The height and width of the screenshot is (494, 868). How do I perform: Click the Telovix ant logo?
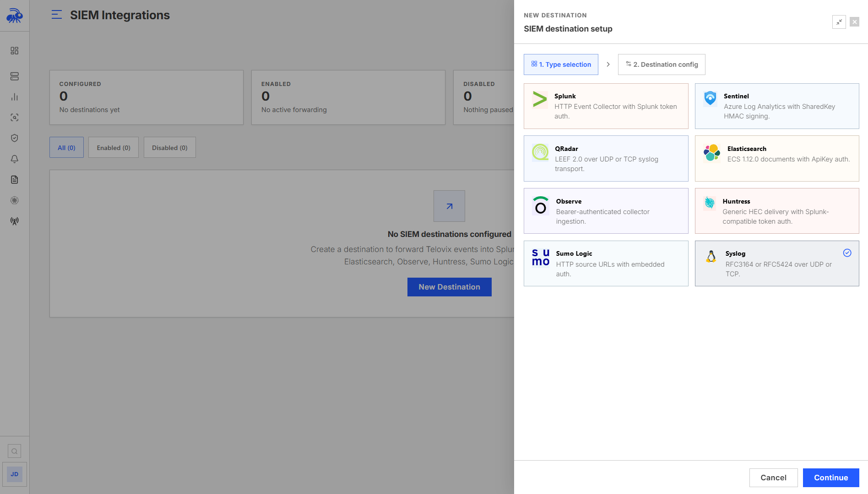coord(15,16)
